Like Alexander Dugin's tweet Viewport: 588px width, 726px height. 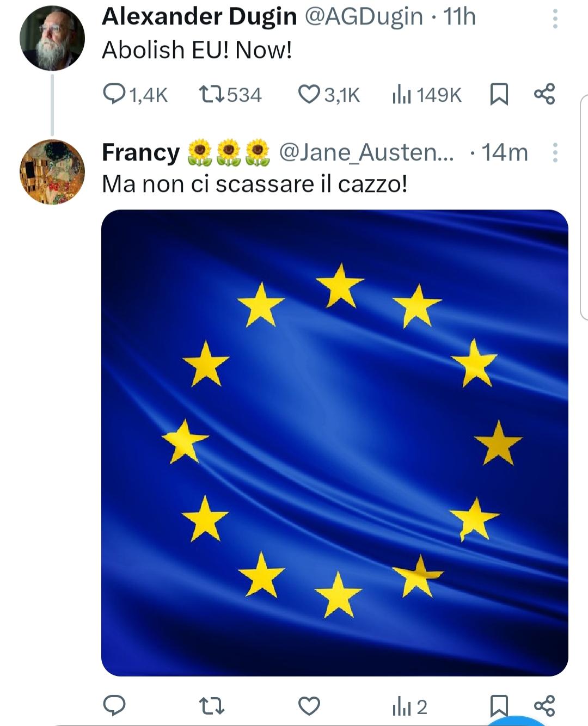(x=329, y=95)
